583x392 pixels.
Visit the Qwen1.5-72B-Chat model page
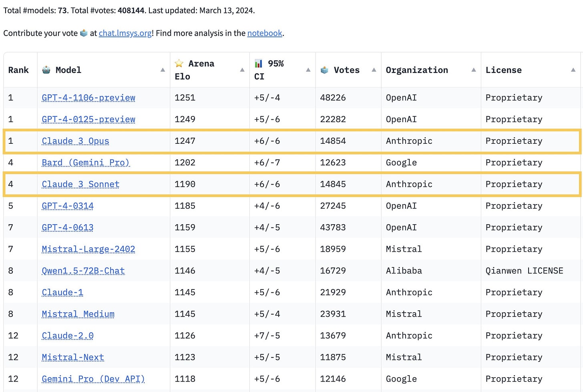[x=83, y=271]
